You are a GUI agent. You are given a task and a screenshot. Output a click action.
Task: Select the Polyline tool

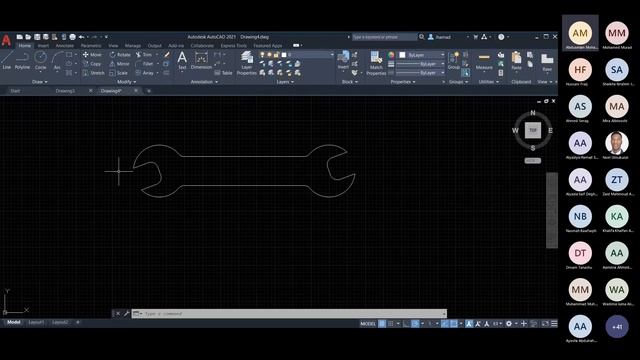(x=22, y=60)
